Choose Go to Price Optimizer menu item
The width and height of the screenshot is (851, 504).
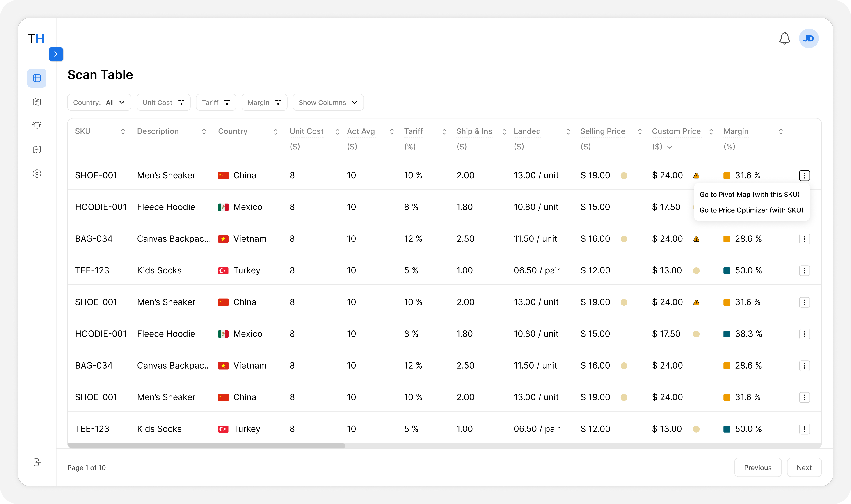[751, 210]
